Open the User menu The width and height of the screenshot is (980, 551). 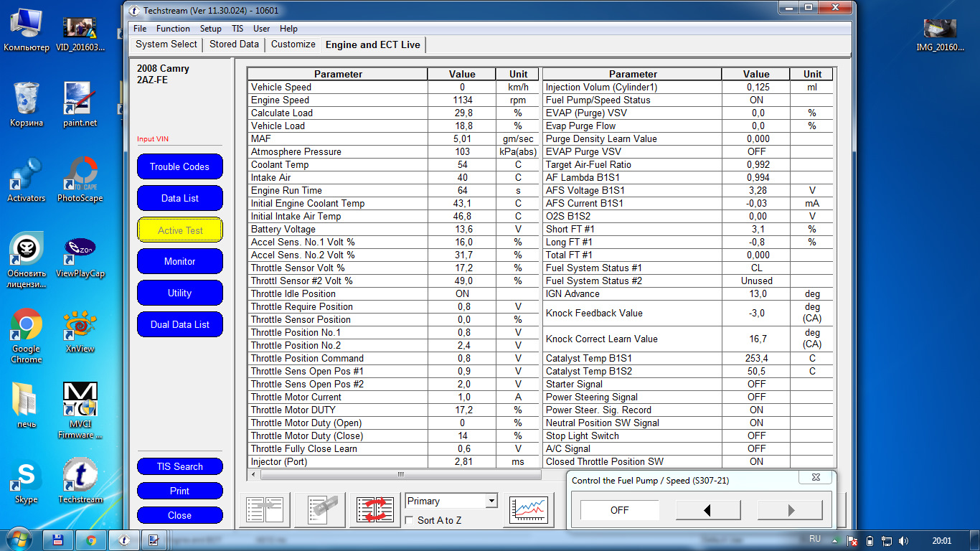(262, 29)
